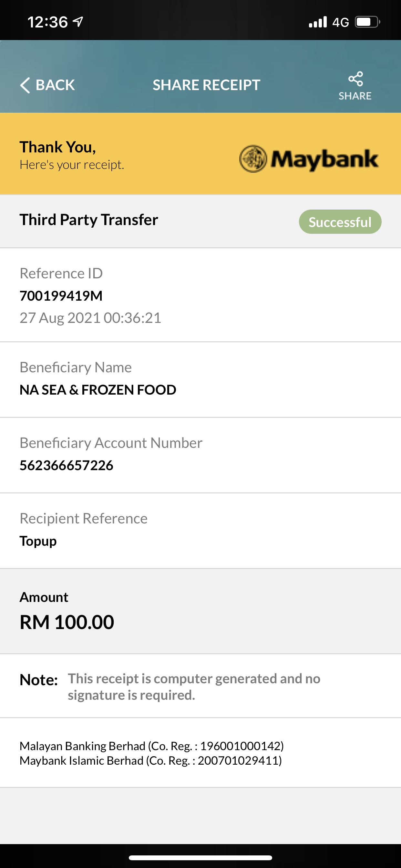Tap the Maybank wordmark text
Image resolution: width=401 pixels, height=868 pixels.
point(325,160)
